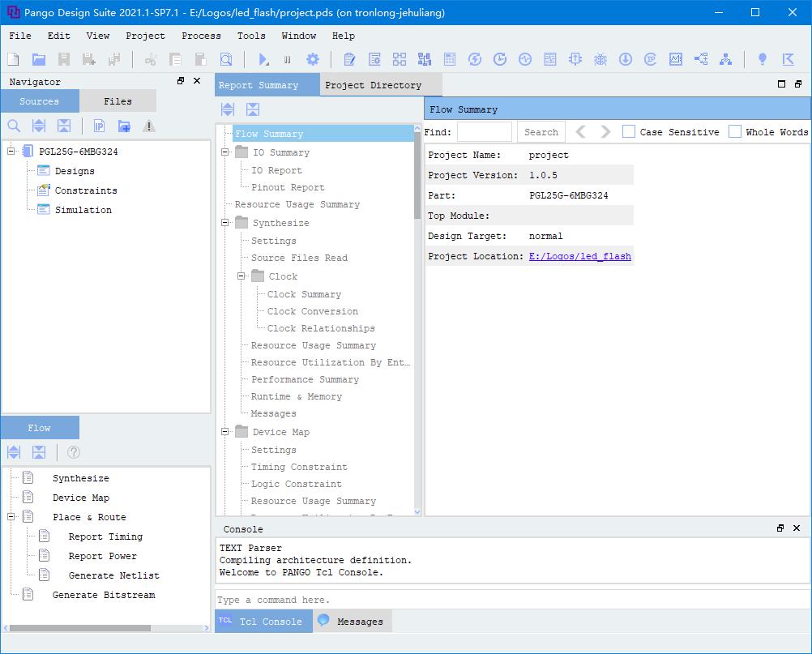The height and width of the screenshot is (654, 812).
Task: Switch to the Files tab in Navigator
Action: (x=118, y=101)
